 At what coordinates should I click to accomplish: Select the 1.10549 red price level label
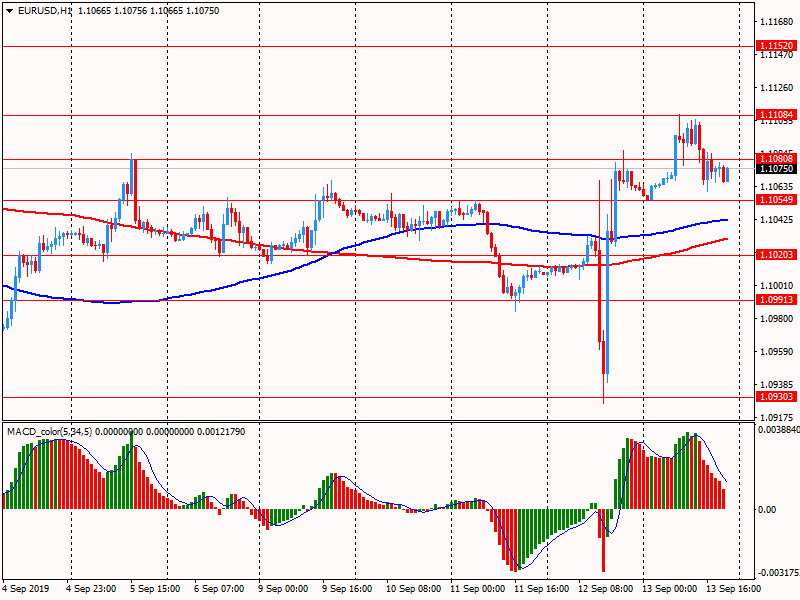(x=777, y=199)
